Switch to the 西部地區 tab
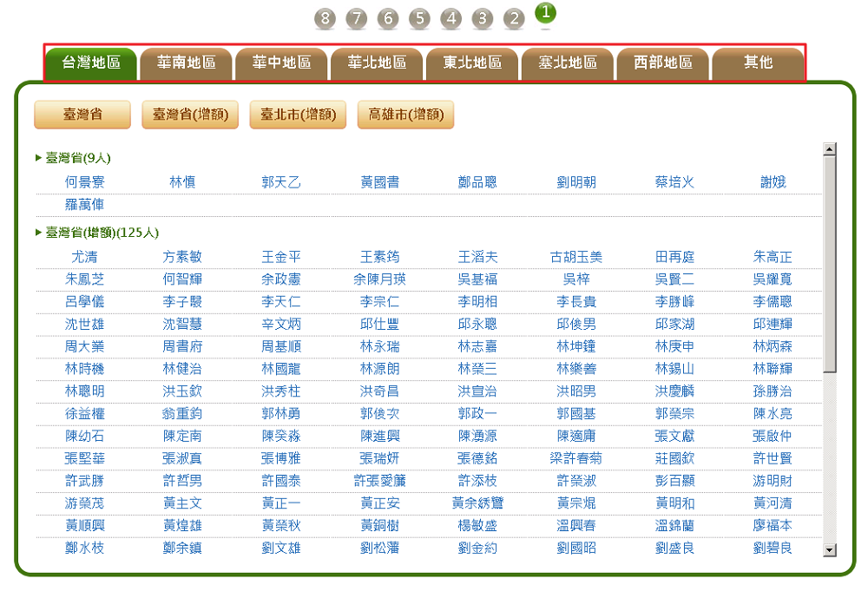 (x=663, y=62)
